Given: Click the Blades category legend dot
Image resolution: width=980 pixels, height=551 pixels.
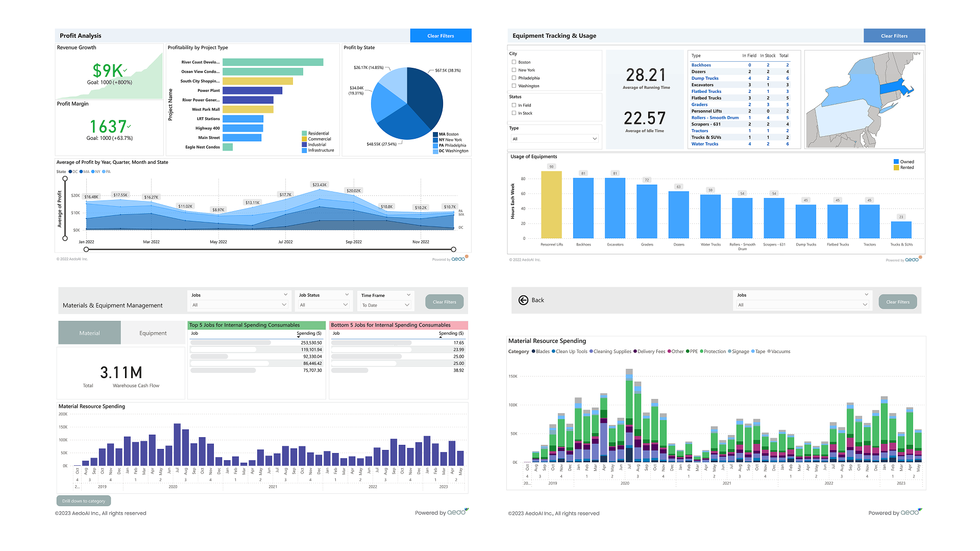Looking at the screenshot, I should click(533, 352).
